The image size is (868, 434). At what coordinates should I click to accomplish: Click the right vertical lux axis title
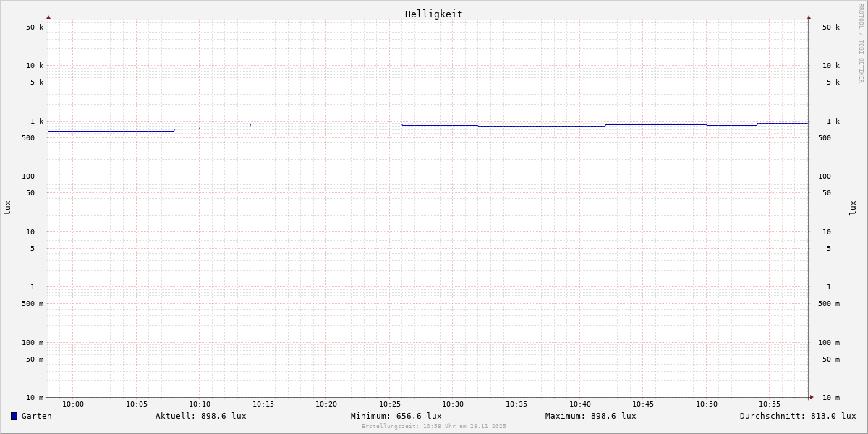(x=853, y=208)
